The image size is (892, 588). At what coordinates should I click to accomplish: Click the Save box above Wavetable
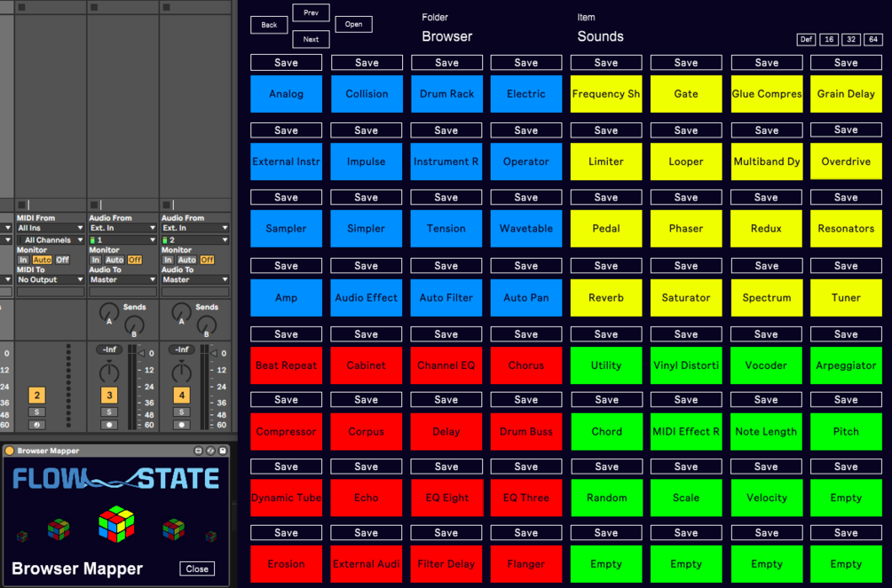525,198
